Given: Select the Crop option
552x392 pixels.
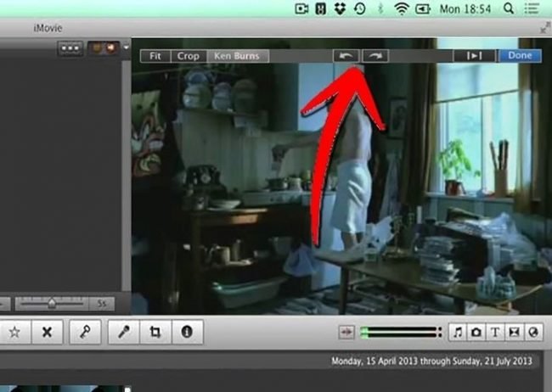Looking at the screenshot, I should tap(189, 56).
